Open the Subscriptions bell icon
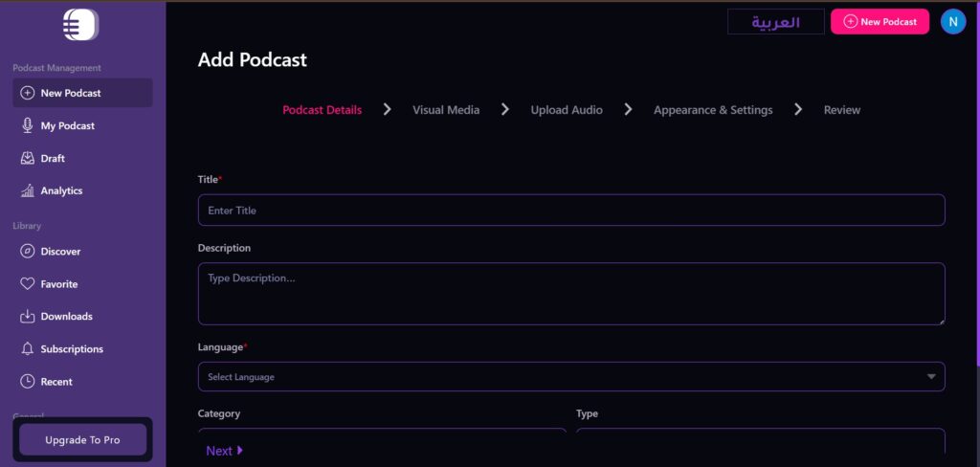This screenshot has width=980, height=467. click(27, 349)
